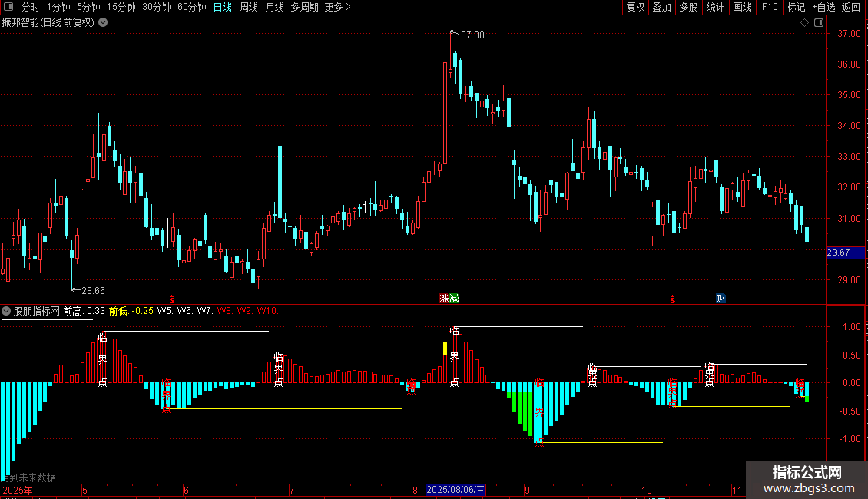Click the 涨 event marker
Image resolution: width=868 pixels, height=499 pixels.
(x=444, y=298)
